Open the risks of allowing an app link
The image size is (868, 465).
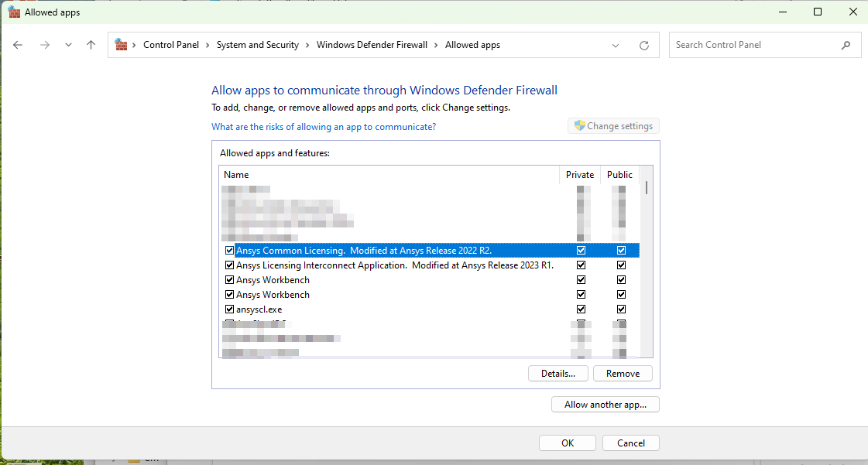[324, 127]
